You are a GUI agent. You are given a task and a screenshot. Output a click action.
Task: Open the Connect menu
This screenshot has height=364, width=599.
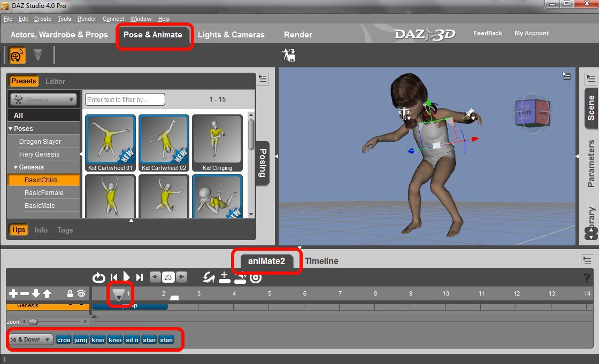(113, 19)
